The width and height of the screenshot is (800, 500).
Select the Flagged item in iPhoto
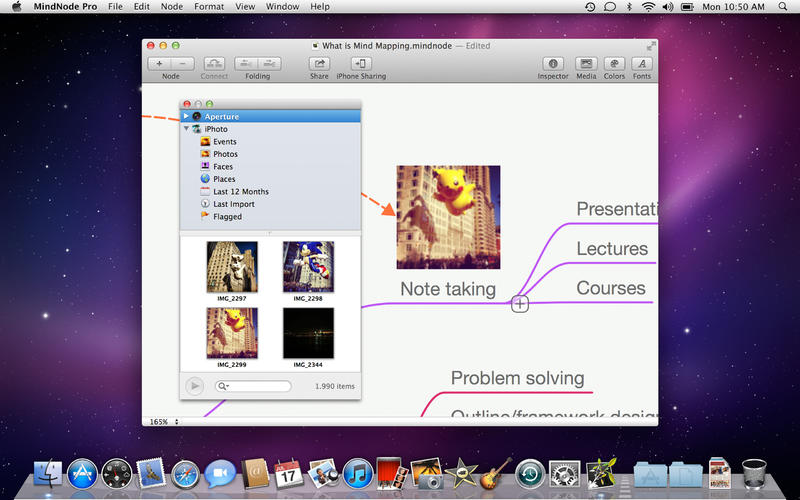pos(227,216)
